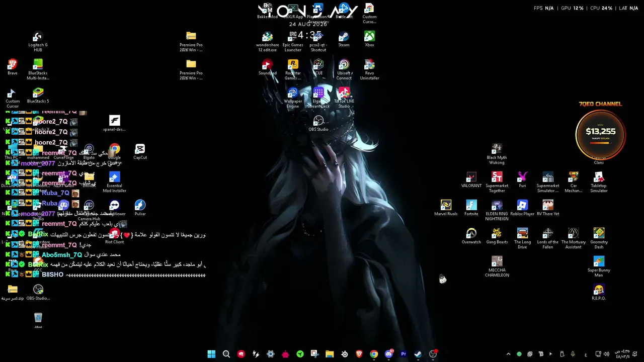
Task: Switch to Premiere Pro in the taskbar
Action: coord(403,354)
